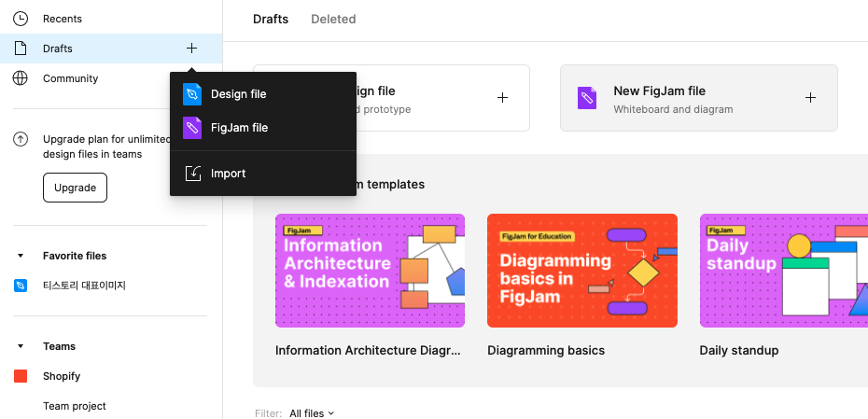Collapse the Favorite files section
The height and width of the screenshot is (419, 868).
(21, 256)
